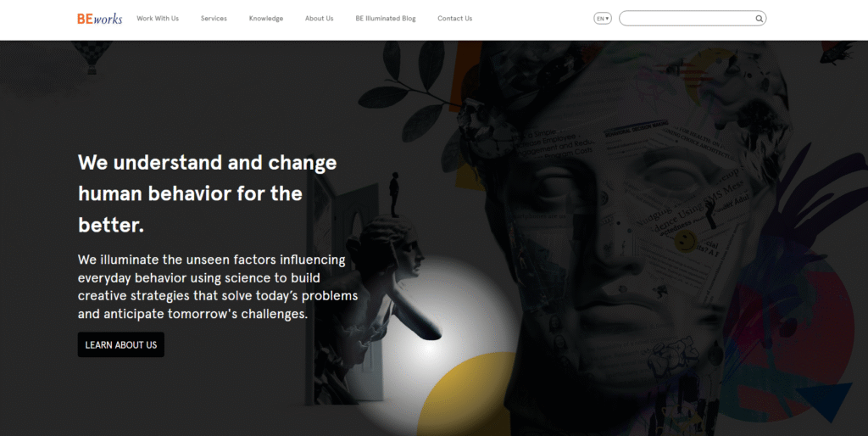Click the 'We illuminate the unseen factors' paragraph
The image size is (868, 436).
tap(218, 287)
